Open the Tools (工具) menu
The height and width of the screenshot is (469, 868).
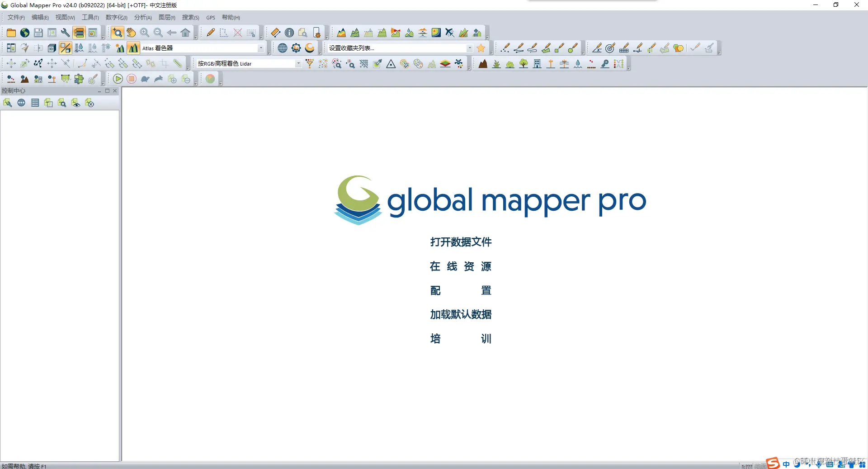(x=90, y=18)
